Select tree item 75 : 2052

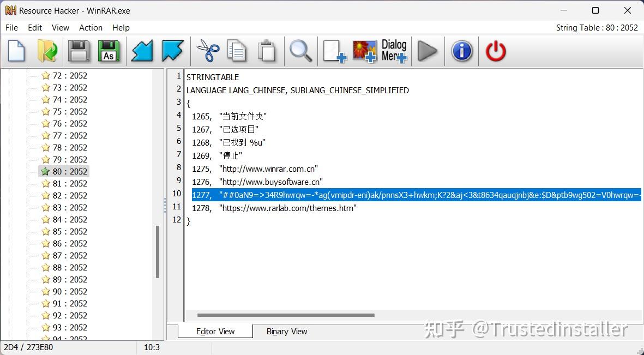click(x=70, y=111)
